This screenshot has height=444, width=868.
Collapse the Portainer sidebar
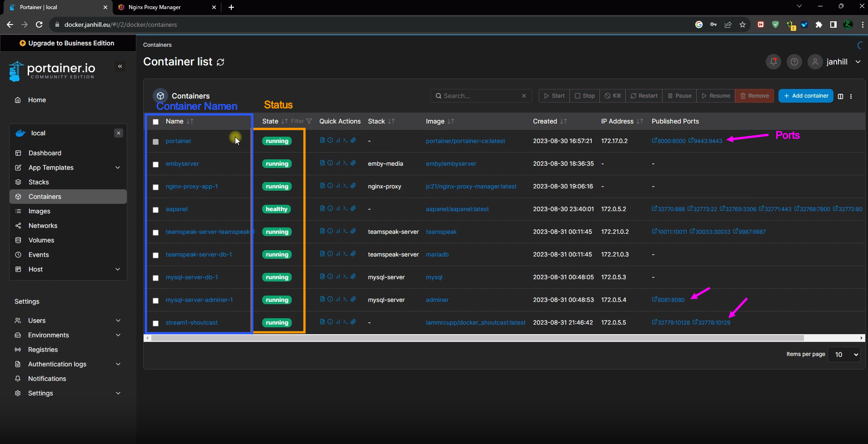[120, 66]
